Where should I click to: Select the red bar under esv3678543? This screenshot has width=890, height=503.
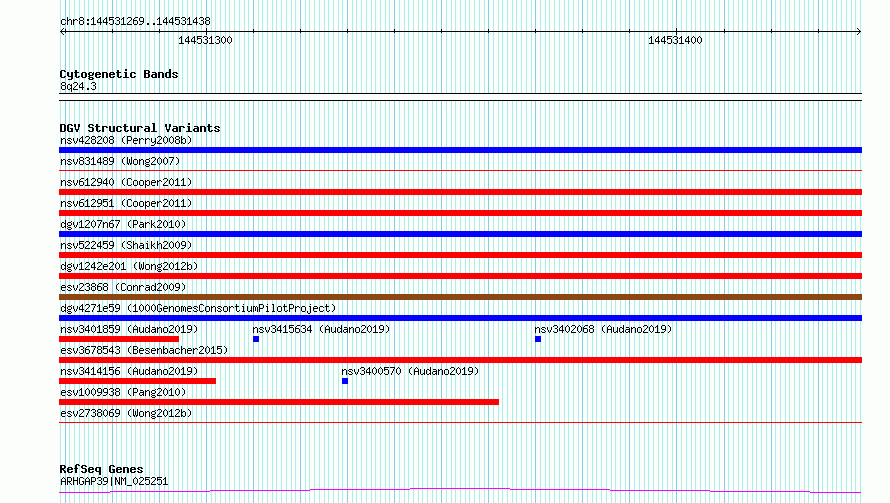tap(460, 360)
